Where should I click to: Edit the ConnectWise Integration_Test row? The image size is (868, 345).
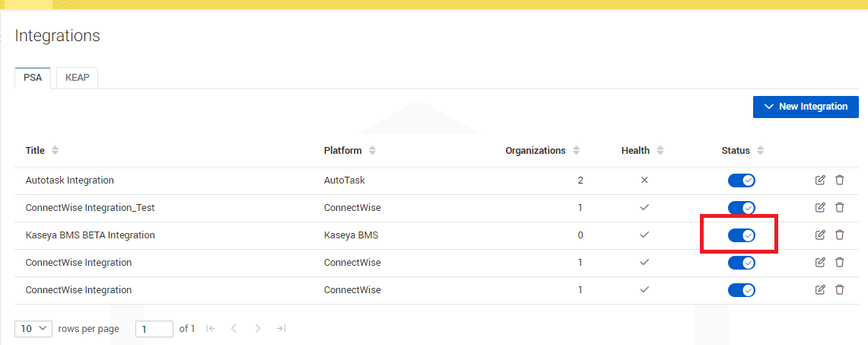pos(820,208)
